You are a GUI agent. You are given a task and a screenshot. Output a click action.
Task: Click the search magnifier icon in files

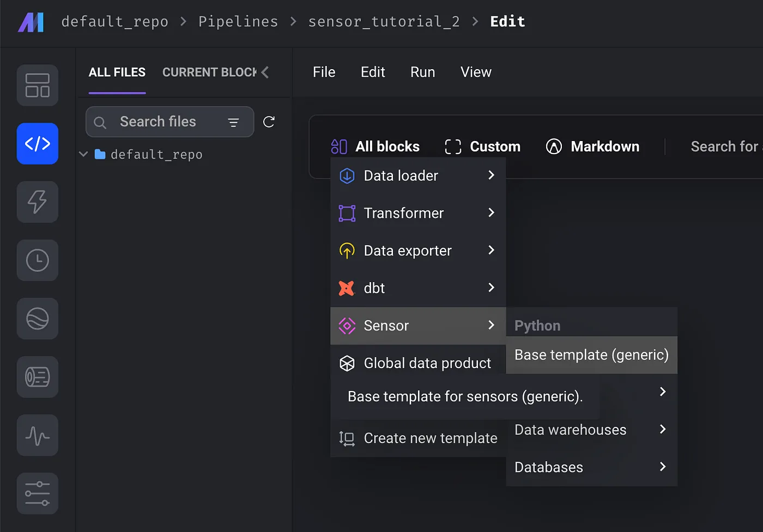coord(100,123)
